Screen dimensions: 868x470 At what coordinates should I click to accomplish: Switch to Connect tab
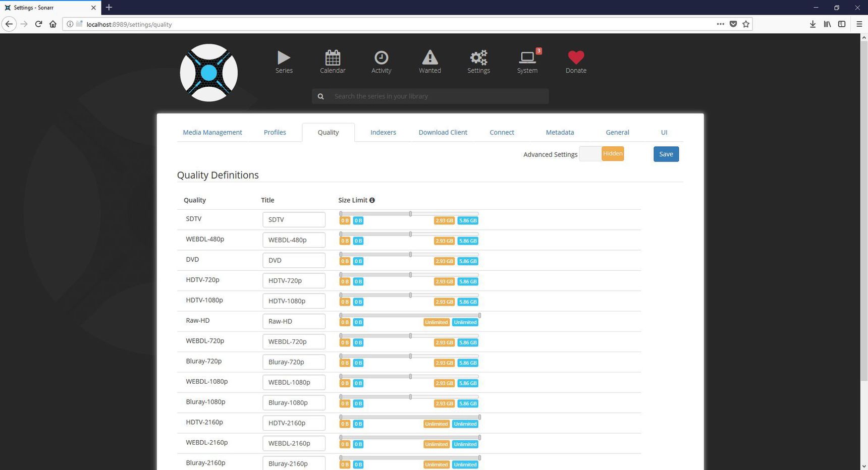[x=502, y=132]
